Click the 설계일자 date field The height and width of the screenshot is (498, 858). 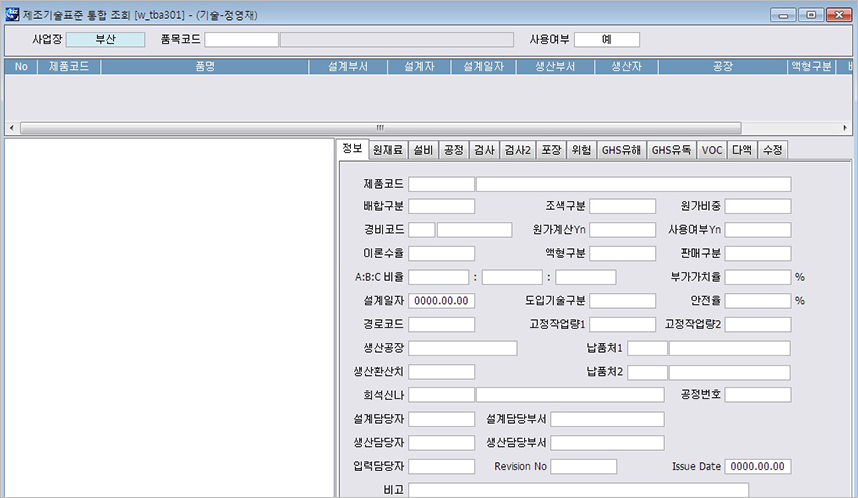pyautogui.click(x=442, y=300)
